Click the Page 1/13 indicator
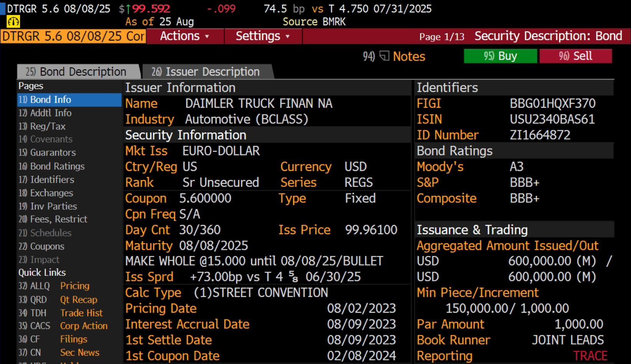Image resolution: width=631 pixels, height=364 pixels. pyautogui.click(x=442, y=37)
